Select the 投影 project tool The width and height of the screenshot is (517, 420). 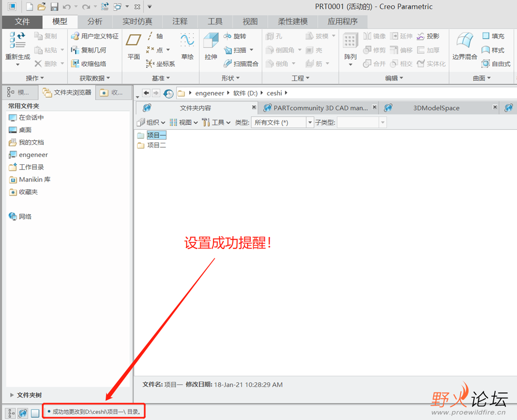tap(428, 36)
